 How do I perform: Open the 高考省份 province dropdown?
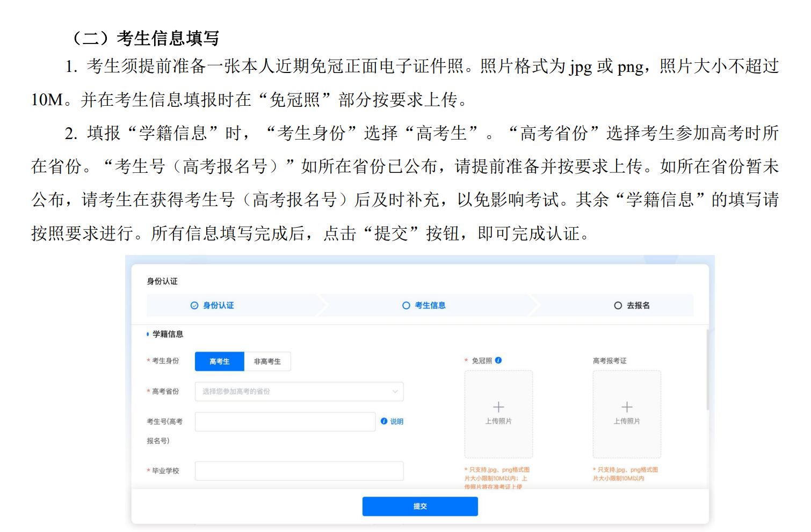(299, 391)
